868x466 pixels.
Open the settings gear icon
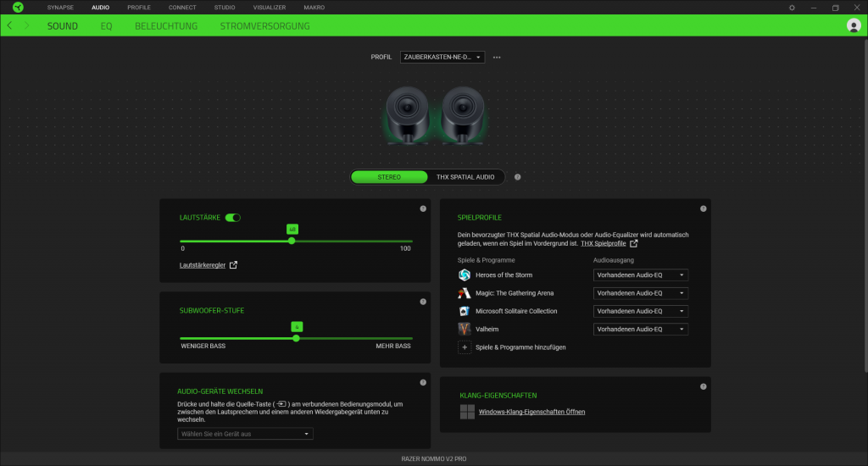coord(792,8)
